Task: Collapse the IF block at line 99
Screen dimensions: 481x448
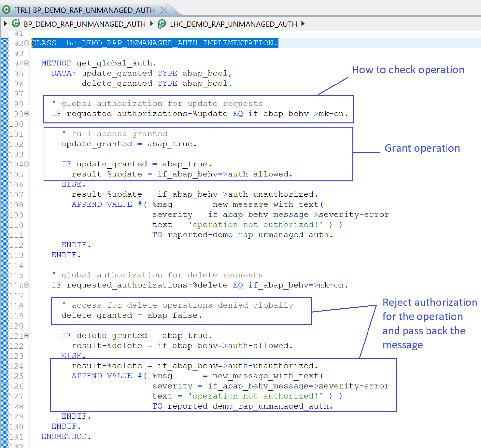Action: [27, 114]
